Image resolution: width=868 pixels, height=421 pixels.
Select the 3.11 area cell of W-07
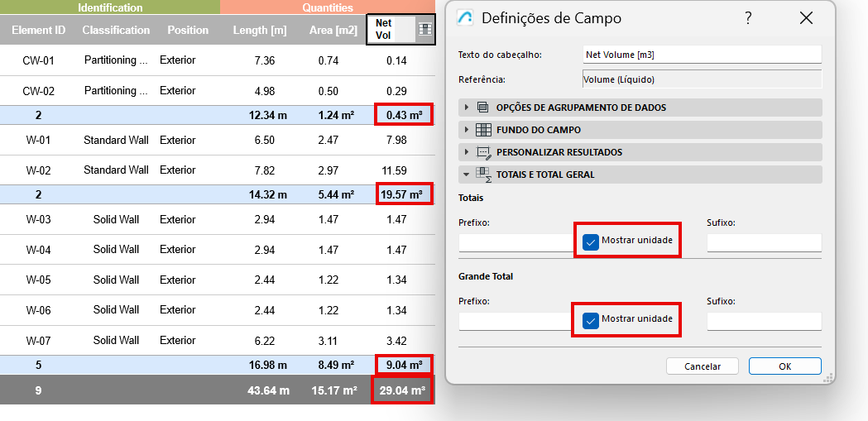(328, 340)
